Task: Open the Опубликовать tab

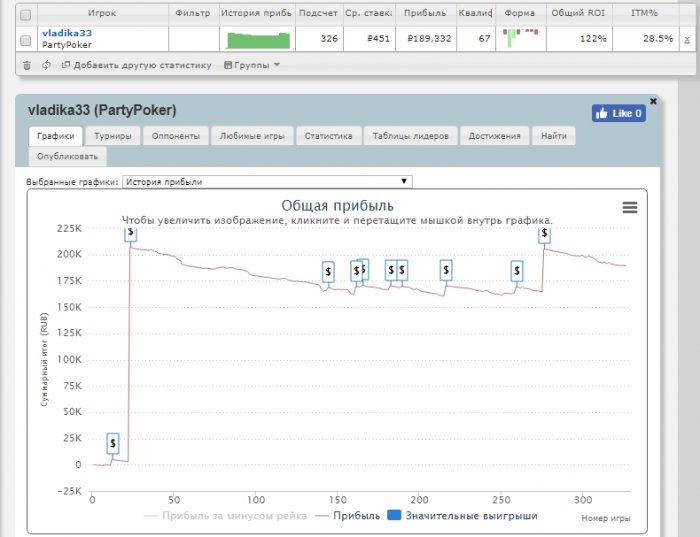Action: coord(67,157)
